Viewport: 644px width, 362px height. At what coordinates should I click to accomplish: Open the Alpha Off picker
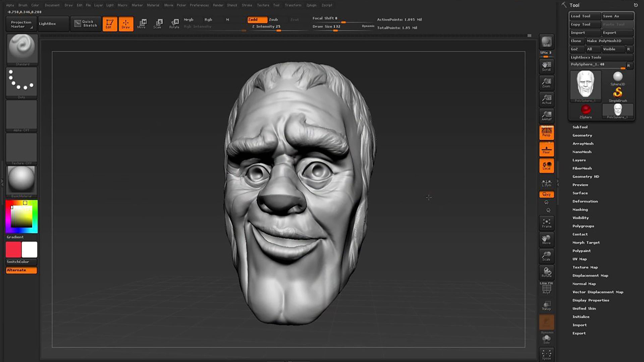coord(21,116)
